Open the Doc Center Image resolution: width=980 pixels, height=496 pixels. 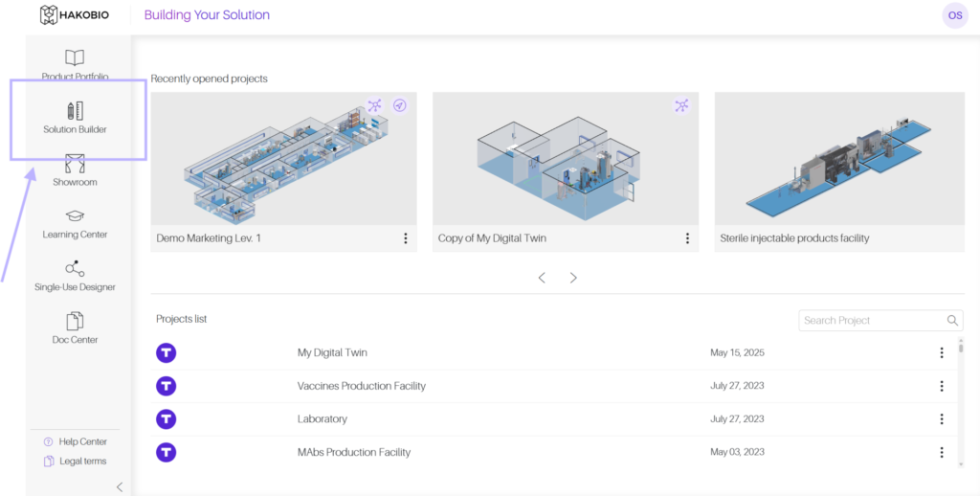tap(75, 323)
